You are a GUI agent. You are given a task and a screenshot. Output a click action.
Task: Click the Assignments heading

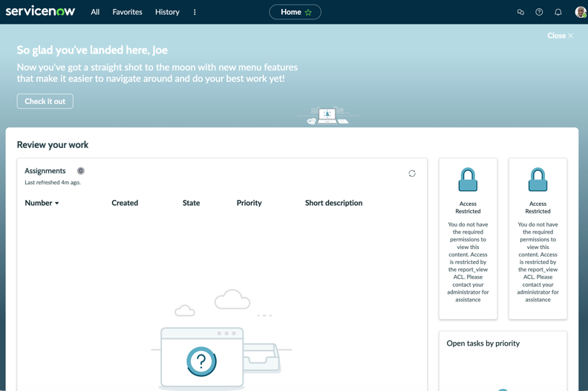(x=45, y=171)
